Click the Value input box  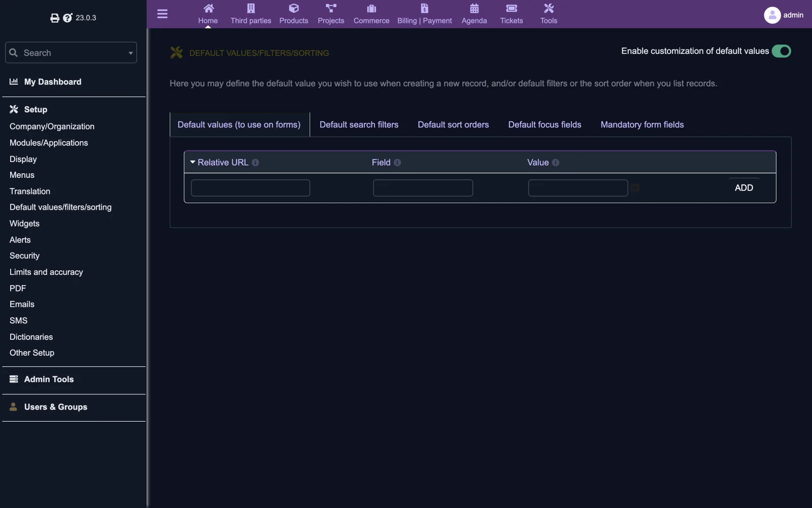point(578,188)
